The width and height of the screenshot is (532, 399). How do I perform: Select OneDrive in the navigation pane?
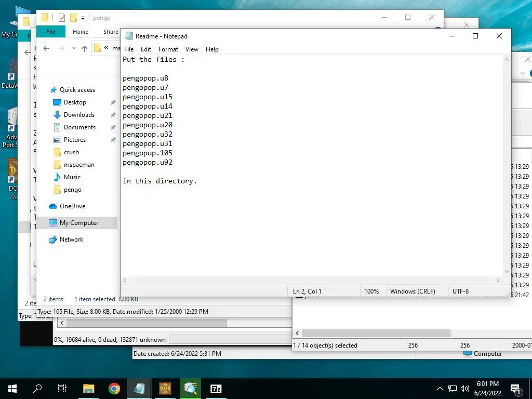72,206
